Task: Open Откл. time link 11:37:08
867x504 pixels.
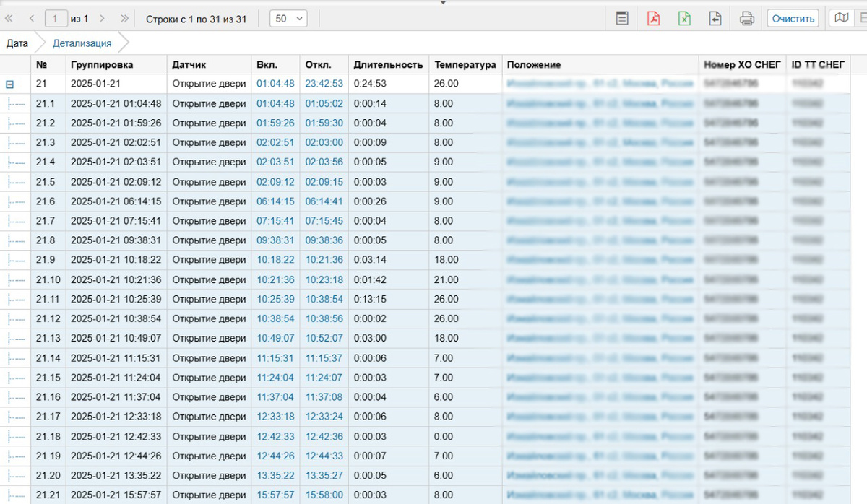Action: click(x=324, y=397)
